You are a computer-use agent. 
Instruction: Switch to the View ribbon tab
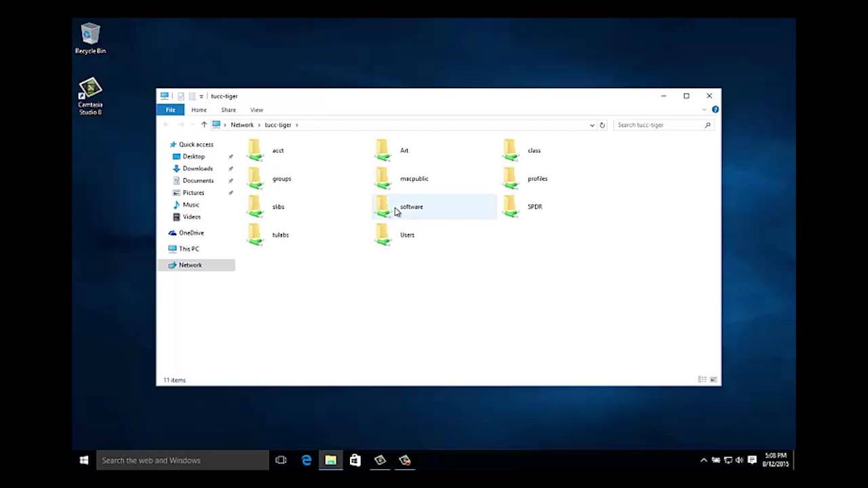click(x=256, y=110)
